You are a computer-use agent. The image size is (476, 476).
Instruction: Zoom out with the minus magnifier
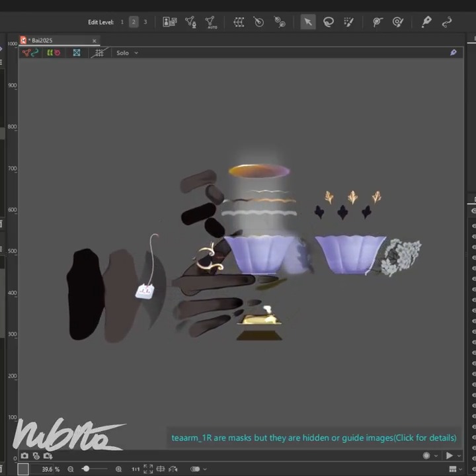click(71, 469)
